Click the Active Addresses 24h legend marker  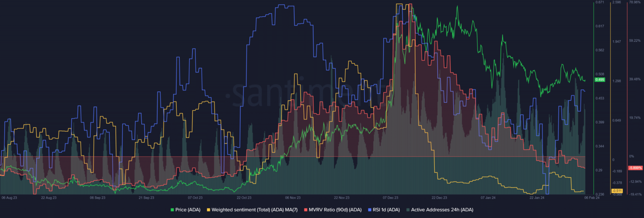pyautogui.click(x=408, y=210)
